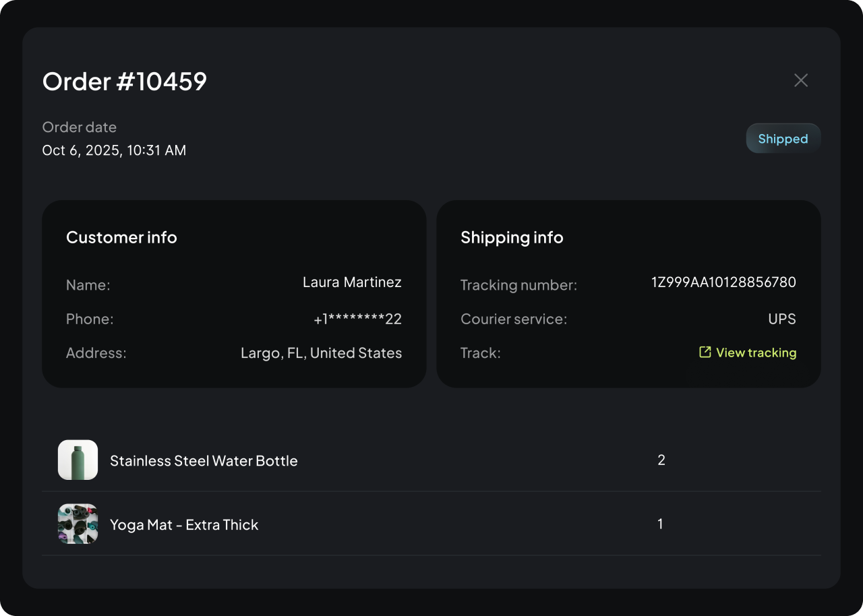Click the quantity 2 for the water bottle

(x=661, y=460)
